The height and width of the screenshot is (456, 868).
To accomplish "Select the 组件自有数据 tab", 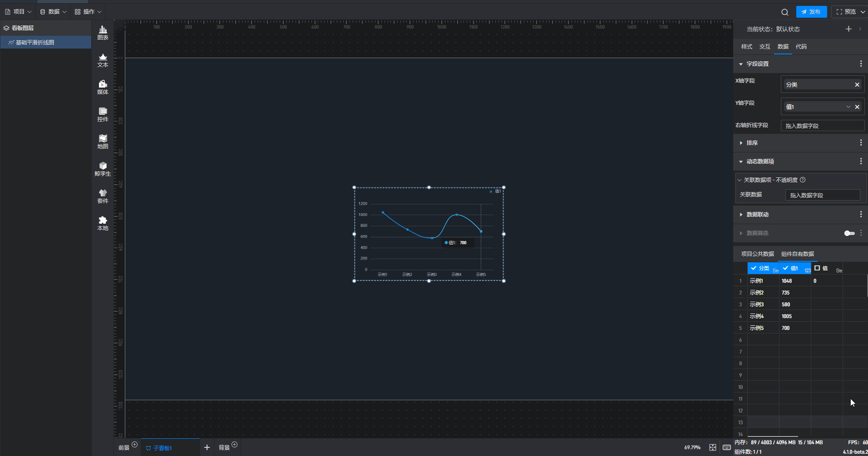I will (x=798, y=254).
